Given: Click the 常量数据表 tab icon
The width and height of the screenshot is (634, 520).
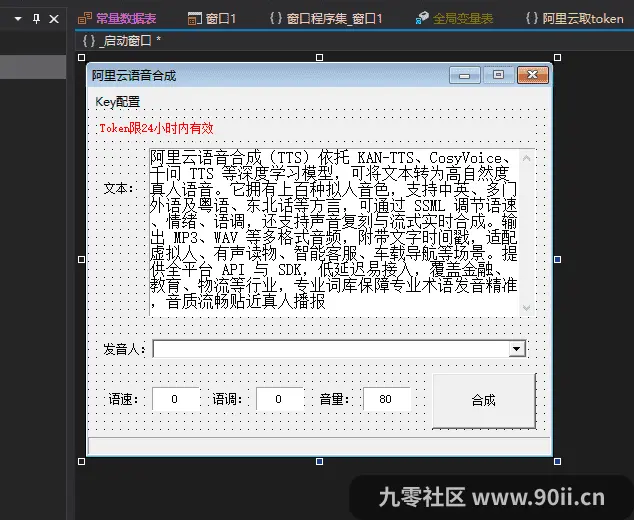Looking at the screenshot, I should (x=85, y=19).
